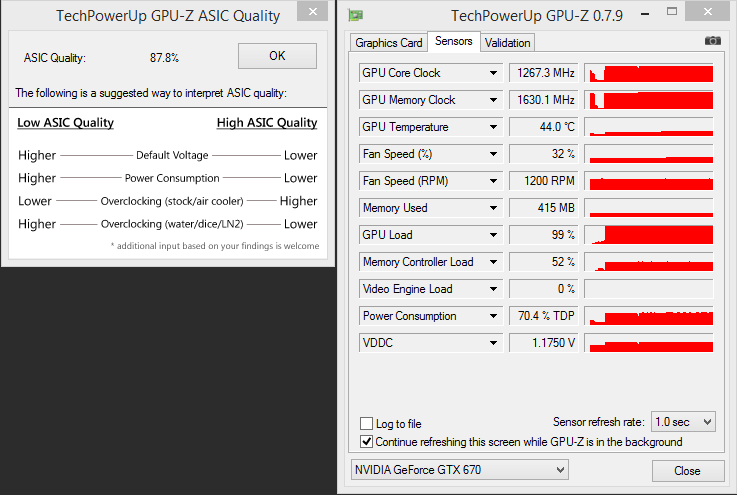This screenshot has height=495, width=737.
Task: Open GPU Core Clock sensor dropdown
Action: pyautogui.click(x=431, y=73)
